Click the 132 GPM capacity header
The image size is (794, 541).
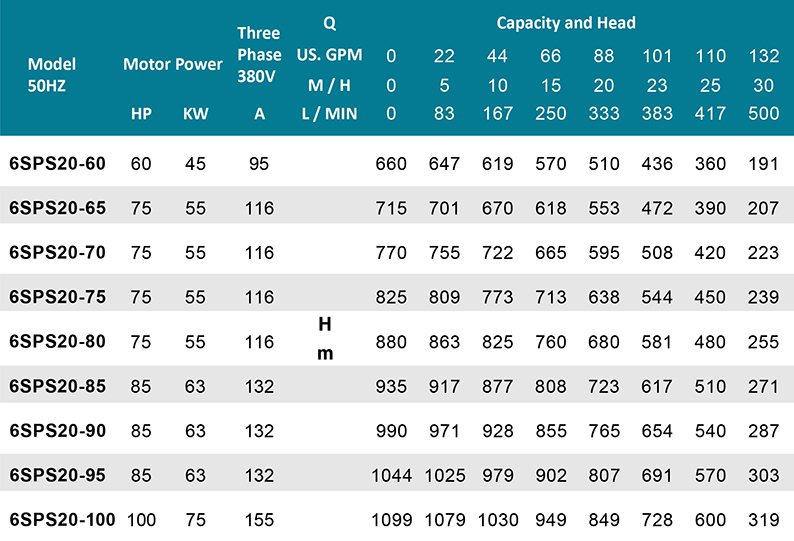pyautogui.click(x=763, y=56)
